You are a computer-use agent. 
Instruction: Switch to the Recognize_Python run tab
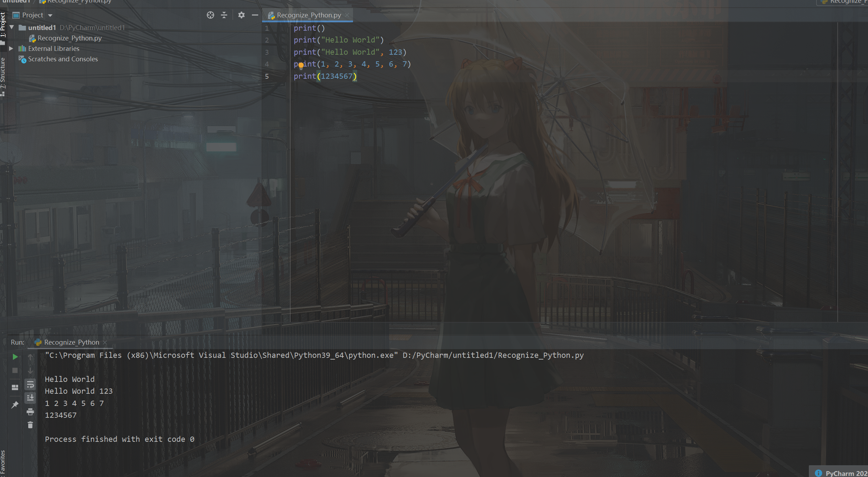(71, 342)
